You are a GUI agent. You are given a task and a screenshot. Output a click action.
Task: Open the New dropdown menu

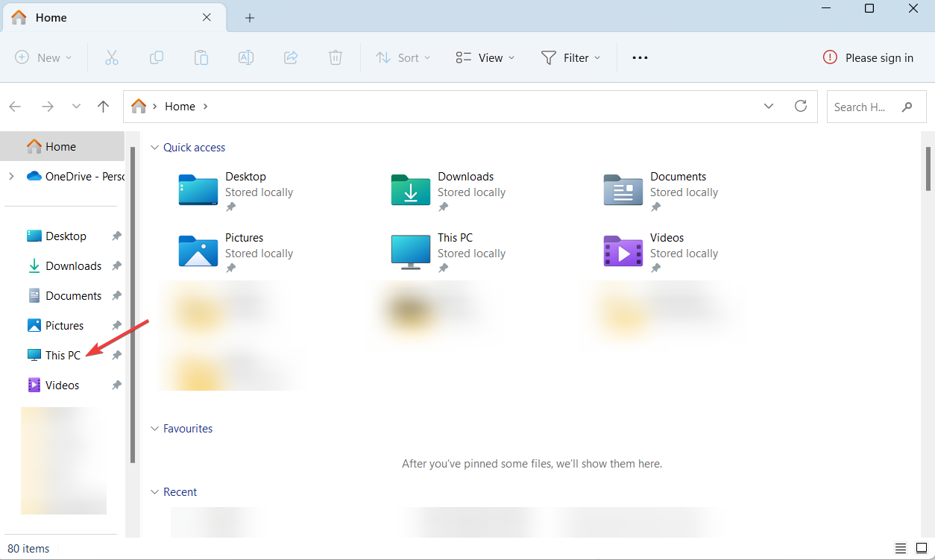click(x=43, y=57)
